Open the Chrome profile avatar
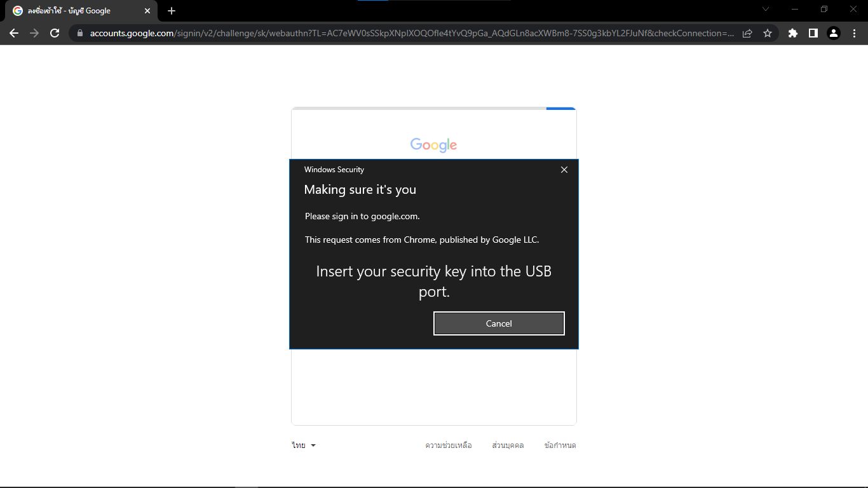This screenshot has height=488, width=868. click(x=834, y=33)
